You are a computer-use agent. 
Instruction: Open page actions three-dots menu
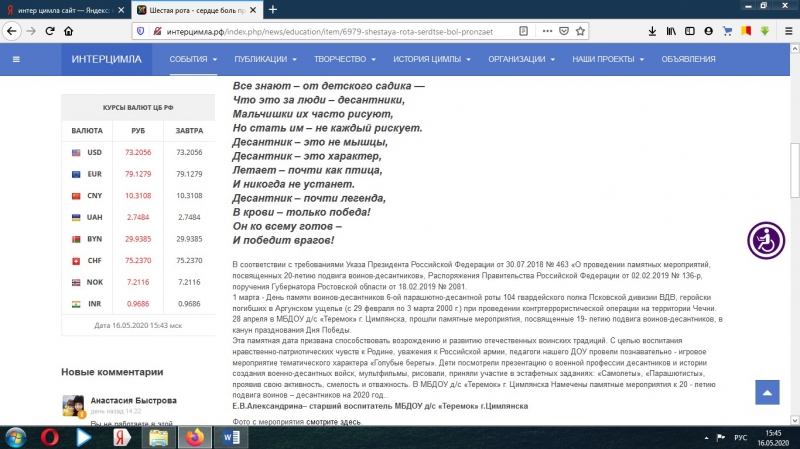pyautogui.click(x=547, y=31)
